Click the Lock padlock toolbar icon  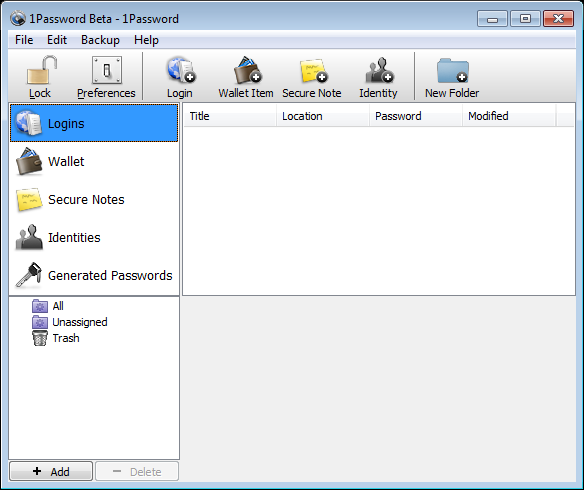41,70
